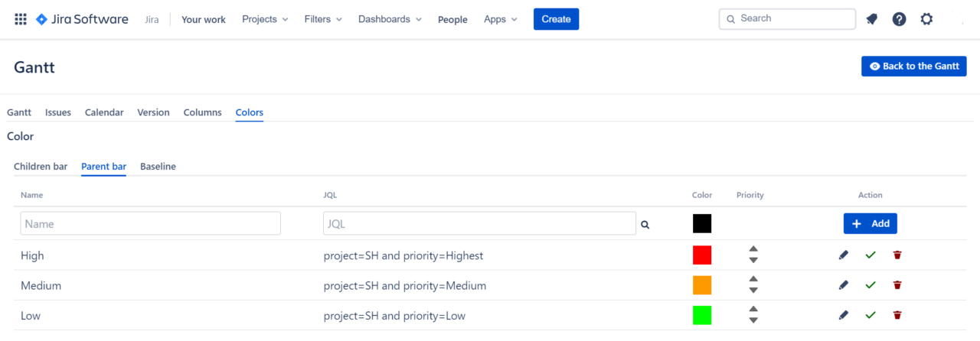Expand the Apps dropdown menu
Viewport: 980px width, 341px height.
point(501,19)
